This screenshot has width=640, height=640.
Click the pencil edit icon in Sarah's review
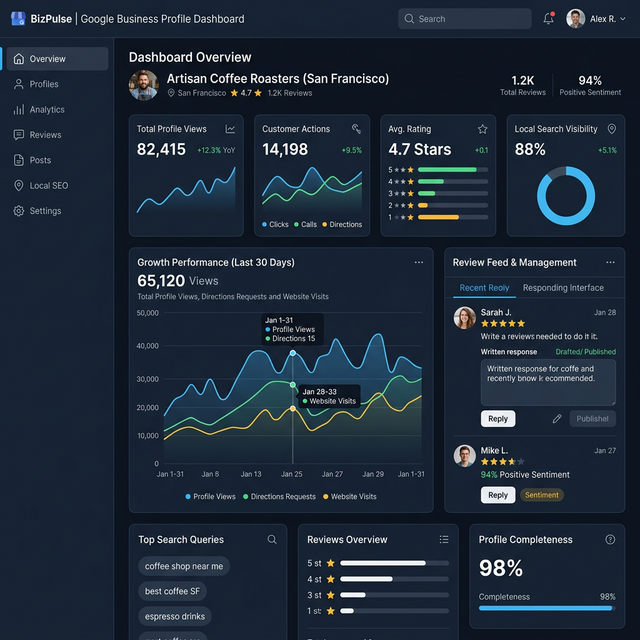[x=557, y=419]
